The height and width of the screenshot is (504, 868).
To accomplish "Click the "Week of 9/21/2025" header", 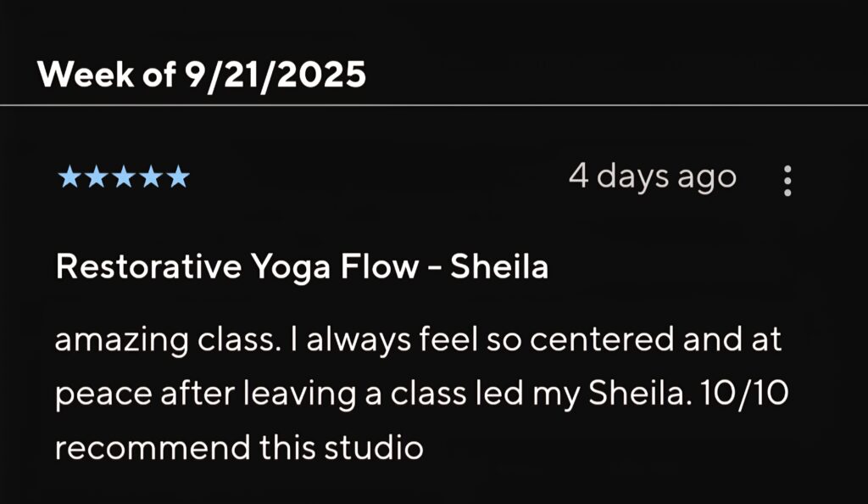I will coord(202,75).
